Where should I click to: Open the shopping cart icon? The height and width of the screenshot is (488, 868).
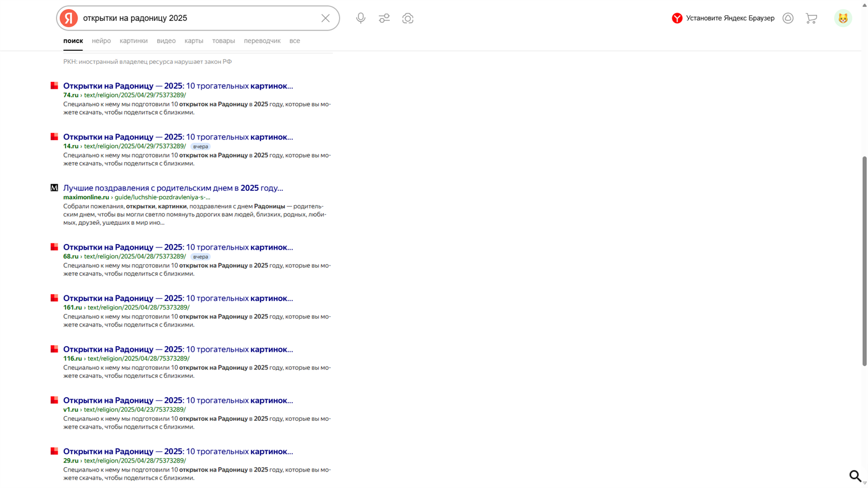tap(811, 18)
